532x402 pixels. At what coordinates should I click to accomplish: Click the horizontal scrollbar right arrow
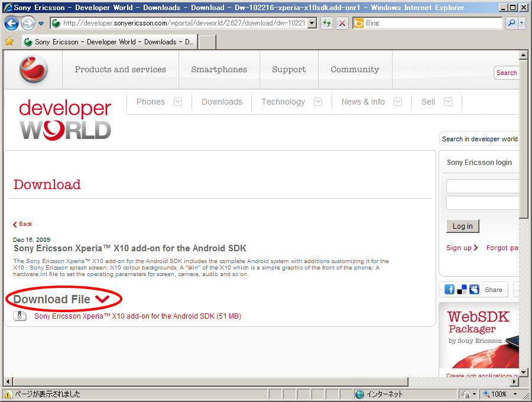point(515,381)
